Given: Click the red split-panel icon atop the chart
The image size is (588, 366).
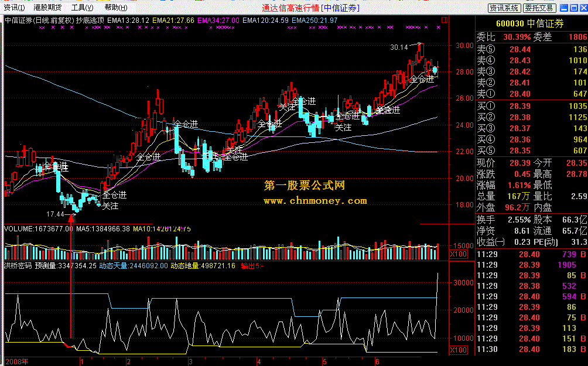Looking at the screenshot, I should 445,20.
